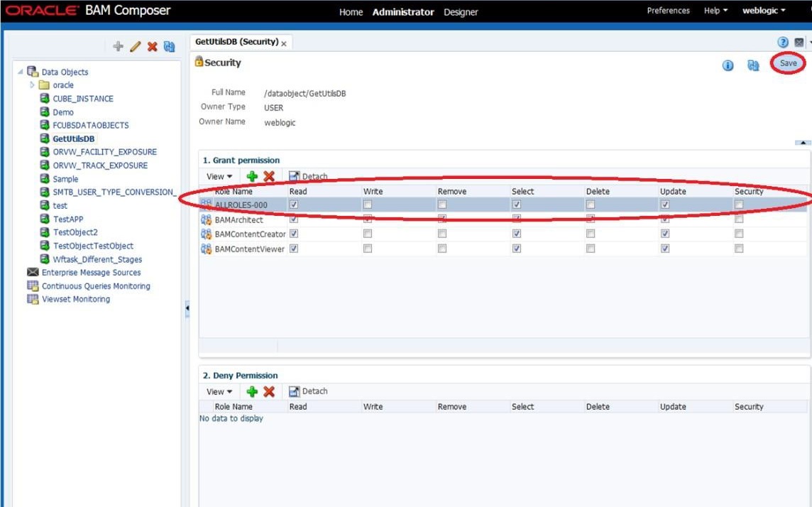The height and width of the screenshot is (507, 812).
Task: Open the View dropdown in Grant permission
Action: click(x=219, y=176)
